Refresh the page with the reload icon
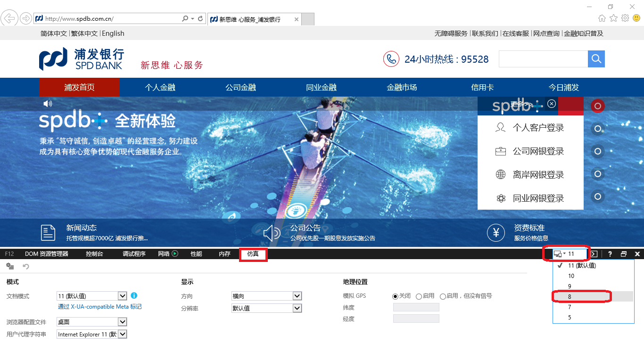The width and height of the screenshot is (644, 343). tap(200, 19)
